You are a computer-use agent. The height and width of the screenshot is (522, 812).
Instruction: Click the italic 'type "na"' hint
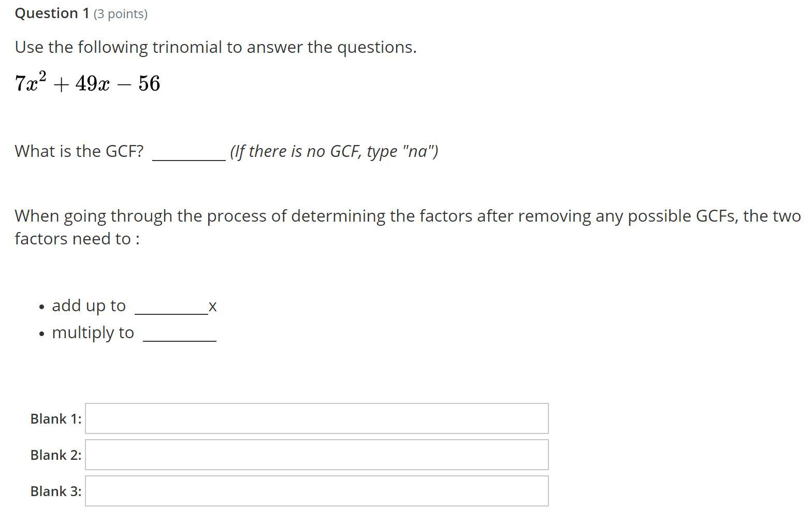[x=334, y=151]
